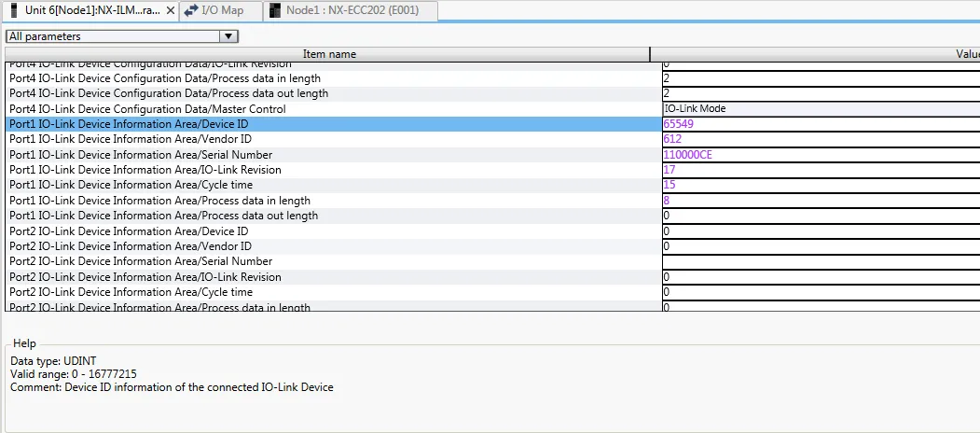The width and height of the screenshot is (980, 433).
Task: Click the I/O Map arrows icon
Action: [191, 10]
